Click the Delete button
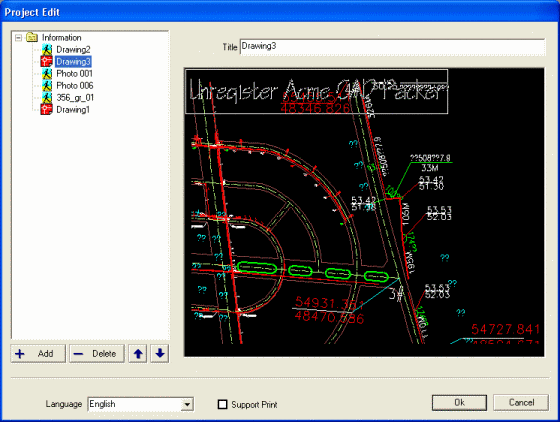Viewport: 560px width, 422px height. (x=96, y=353)
